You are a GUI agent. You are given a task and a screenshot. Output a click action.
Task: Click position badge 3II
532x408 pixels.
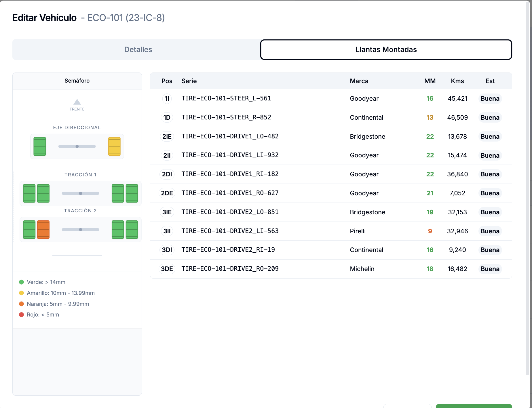[x=167, y=231]
